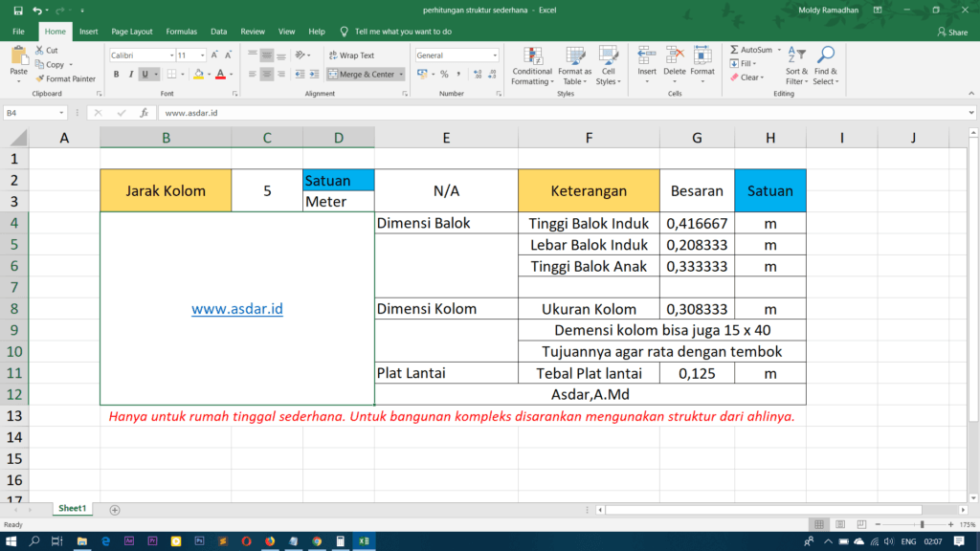The width and height of the screenshot is (980, 551).
Task: Click the Cut scissors icon
Action: [40, 51]
